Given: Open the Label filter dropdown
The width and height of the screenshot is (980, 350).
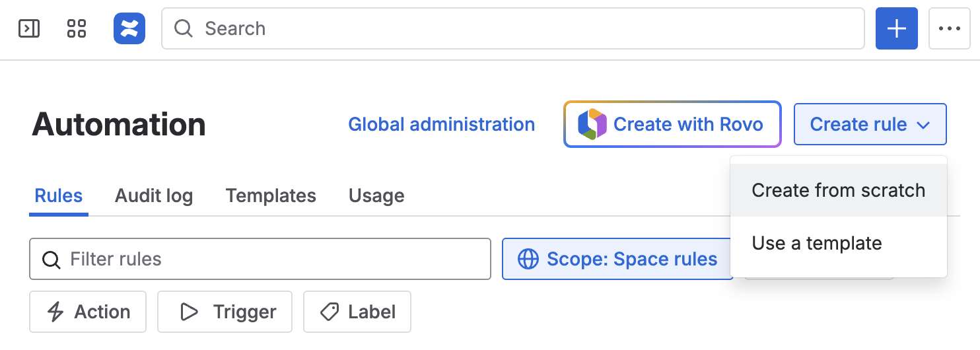Looking at the screenshot, I should [357, 312].
